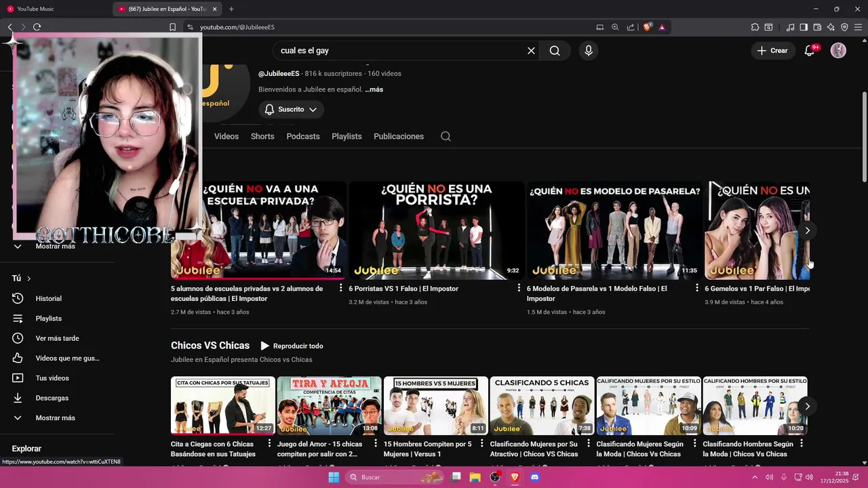Image resolution: width=868 pixels, height=488 pixels.
Task: Switch to the YouTube Music browser tab
Action: pos(56,9)
